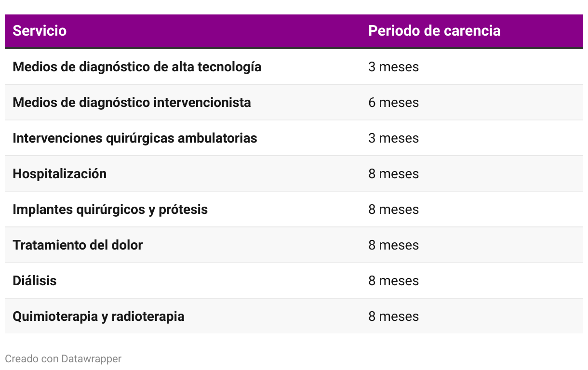Click the 8 meses value for Hospitalización
The image size is (588, 370).
(393, 173)
